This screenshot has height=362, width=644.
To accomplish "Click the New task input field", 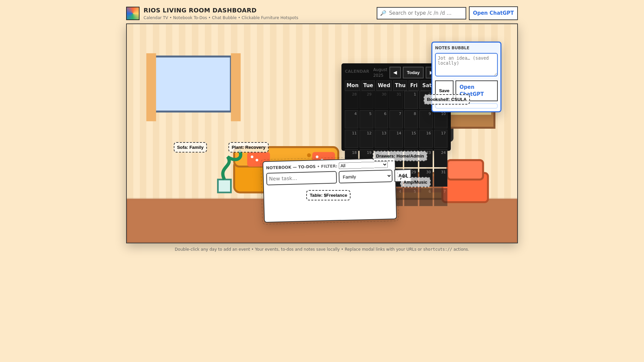I will [302, 178].
